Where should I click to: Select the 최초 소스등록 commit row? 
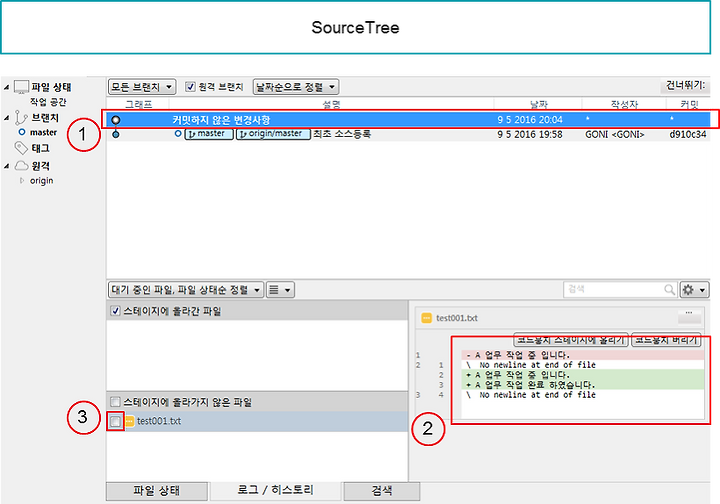(408, 134)
